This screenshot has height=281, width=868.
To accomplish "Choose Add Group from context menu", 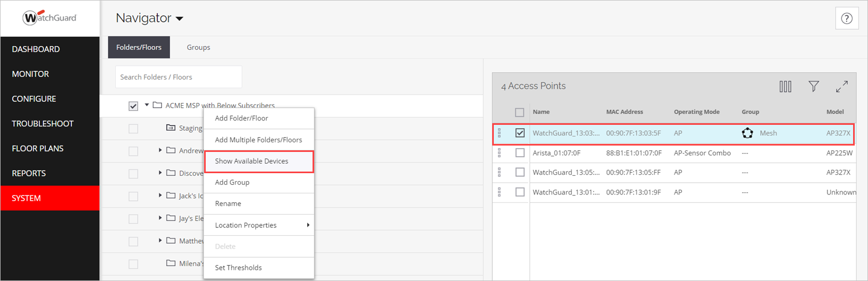I will coord(259,183).
